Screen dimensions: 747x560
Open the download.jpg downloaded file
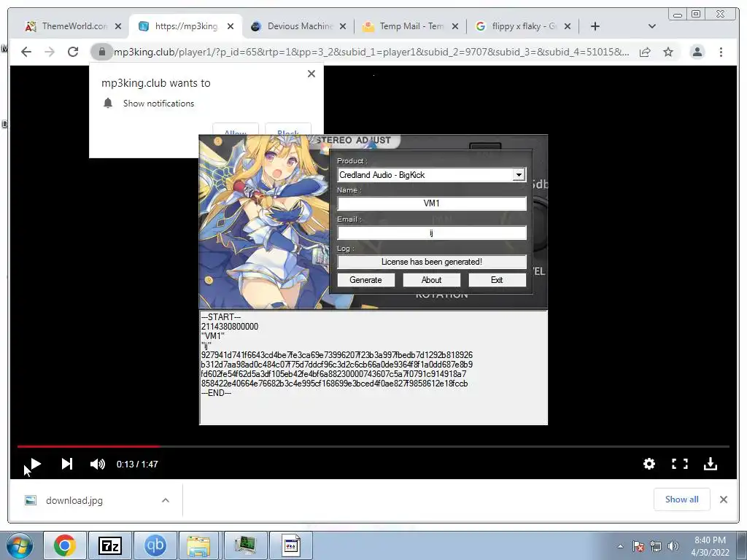74,500
